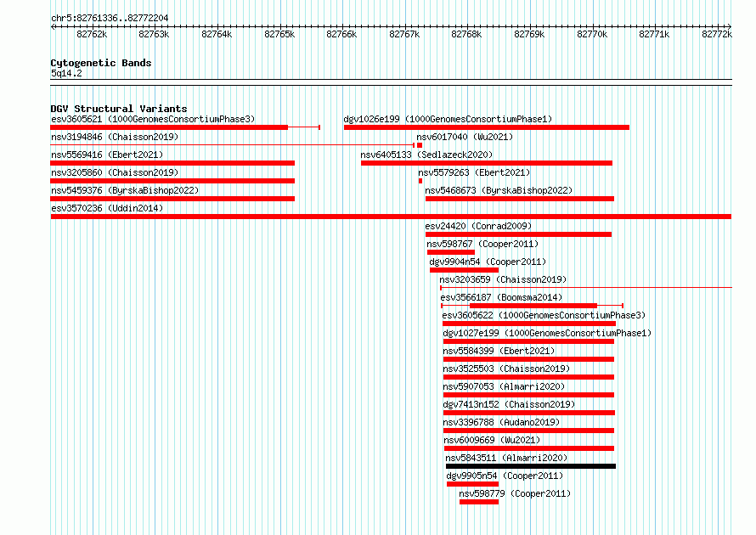Viewport: 756px width, 535px height.
Task: Click the black nsv5843511 variant bar
Action: [531, 466]
